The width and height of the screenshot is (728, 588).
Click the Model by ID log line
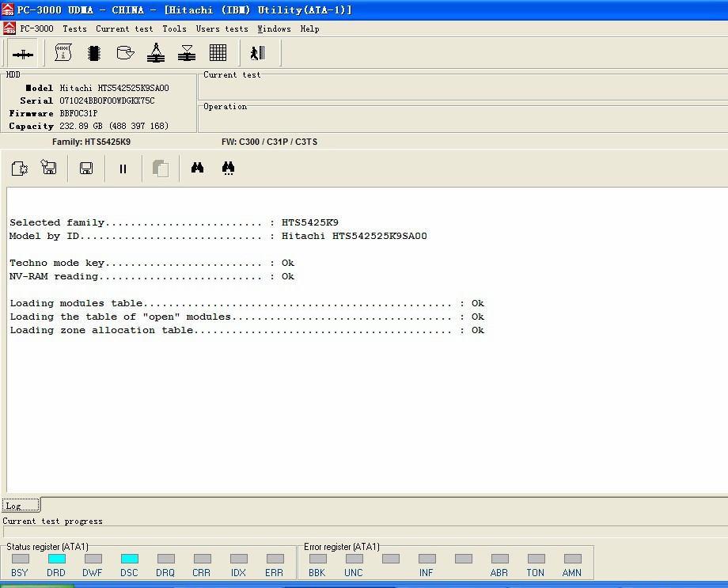click(x=218, y=236)
